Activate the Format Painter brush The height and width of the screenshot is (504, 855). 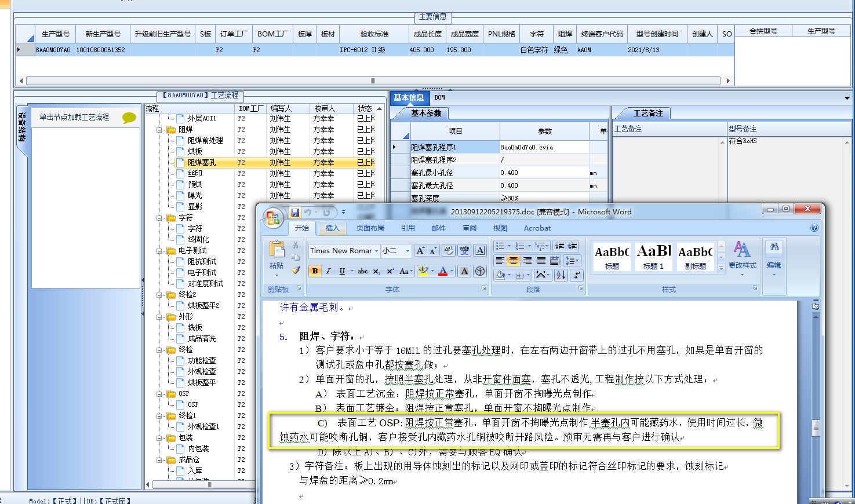[296, 270]
